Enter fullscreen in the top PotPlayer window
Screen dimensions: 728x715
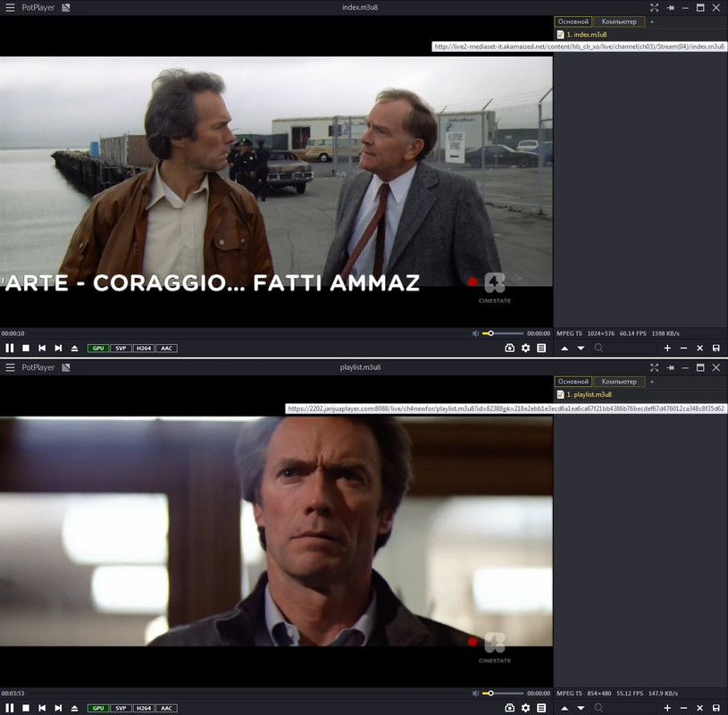(654, 7)
